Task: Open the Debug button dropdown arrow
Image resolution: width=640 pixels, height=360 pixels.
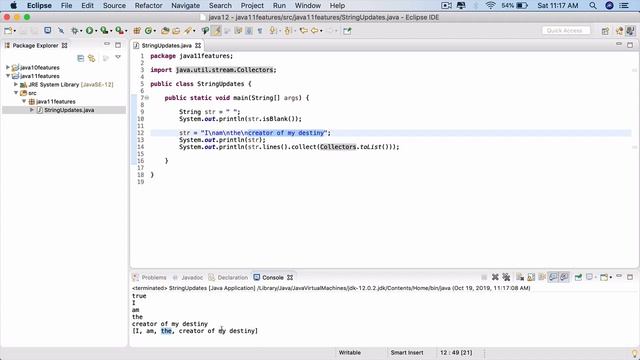Action: click(81, 31)
